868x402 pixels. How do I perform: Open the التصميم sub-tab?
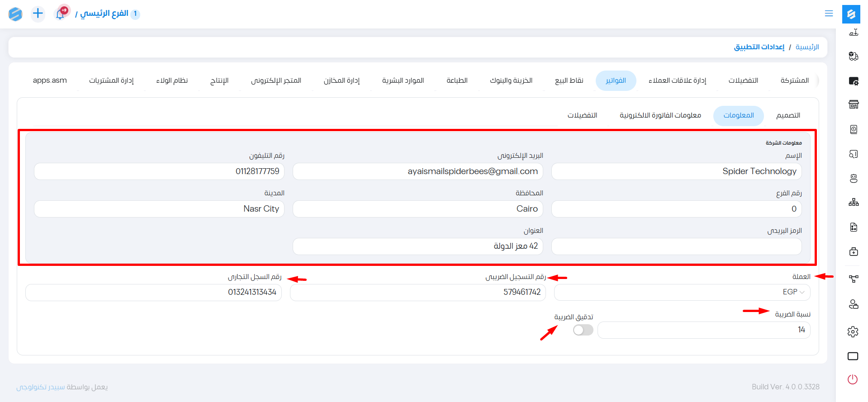788,116
